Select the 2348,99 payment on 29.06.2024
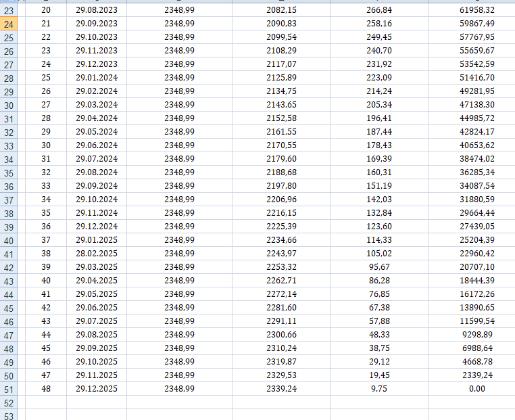This screenshot has width=515, height=420. click(179, 145)
